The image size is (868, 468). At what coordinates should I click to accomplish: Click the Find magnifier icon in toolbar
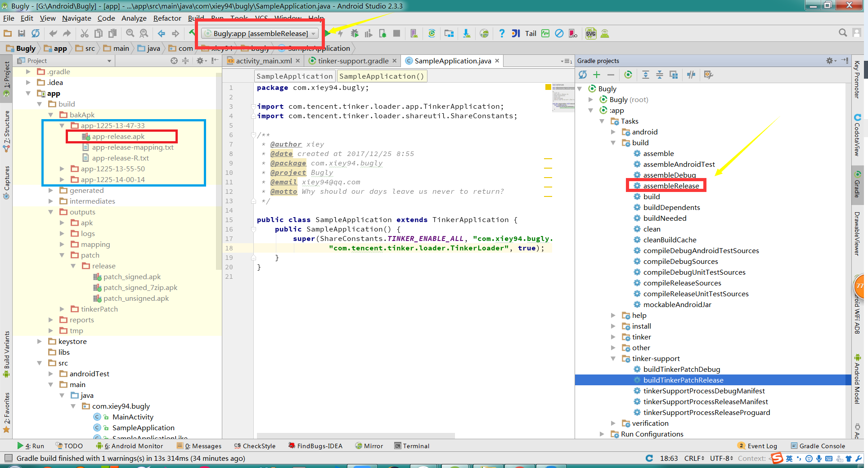(x=130, y=33)
